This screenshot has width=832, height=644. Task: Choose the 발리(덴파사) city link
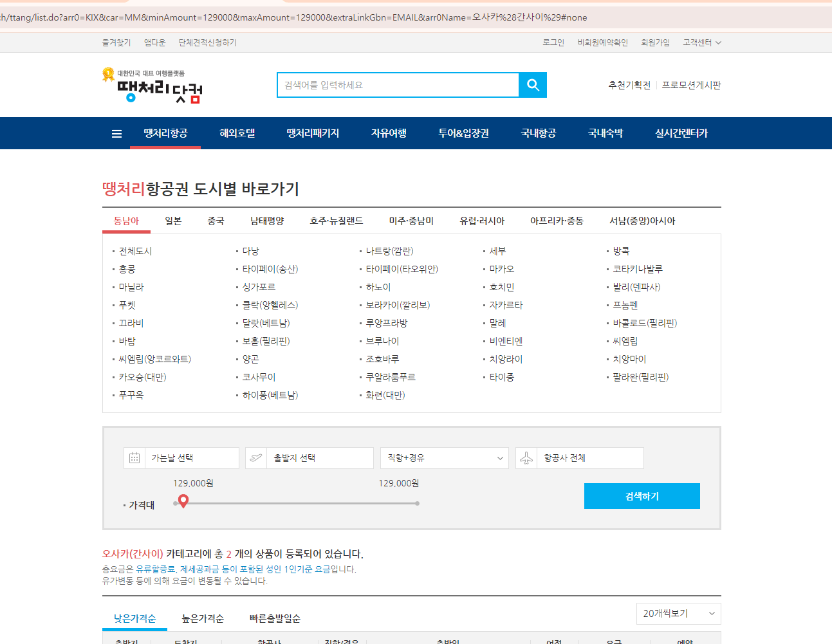click(x=636, y=287)
